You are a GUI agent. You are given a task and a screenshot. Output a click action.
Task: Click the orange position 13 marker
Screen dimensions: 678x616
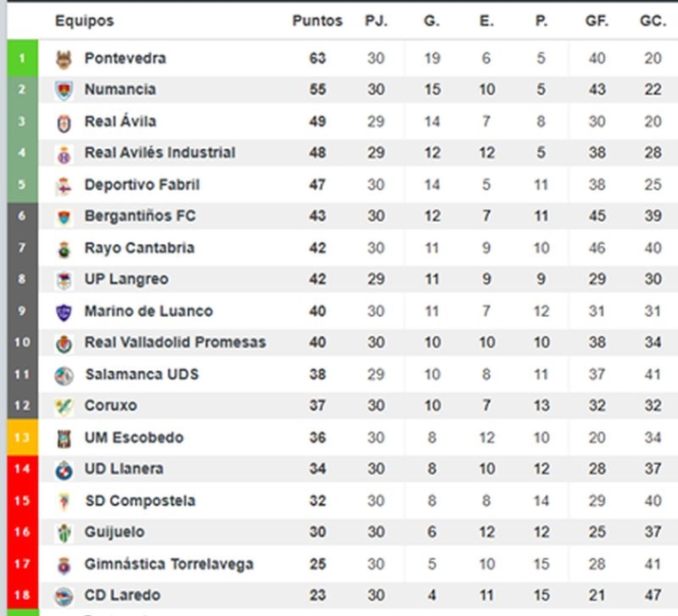(x=22, y=438)
